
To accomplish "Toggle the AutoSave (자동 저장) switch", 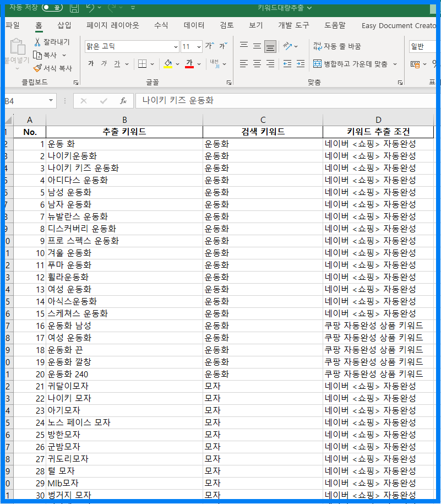I will point(53,8).
